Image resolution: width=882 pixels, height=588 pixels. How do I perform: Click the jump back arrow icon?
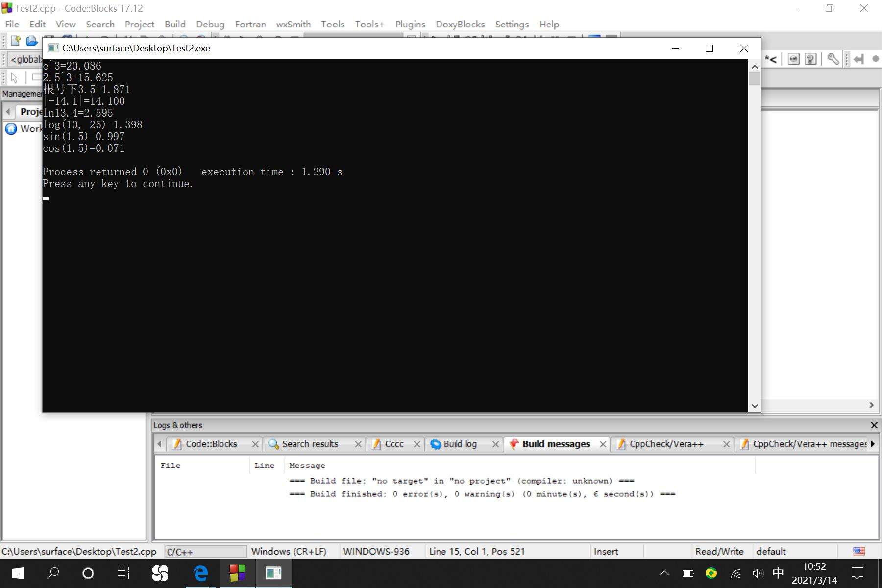858,59
